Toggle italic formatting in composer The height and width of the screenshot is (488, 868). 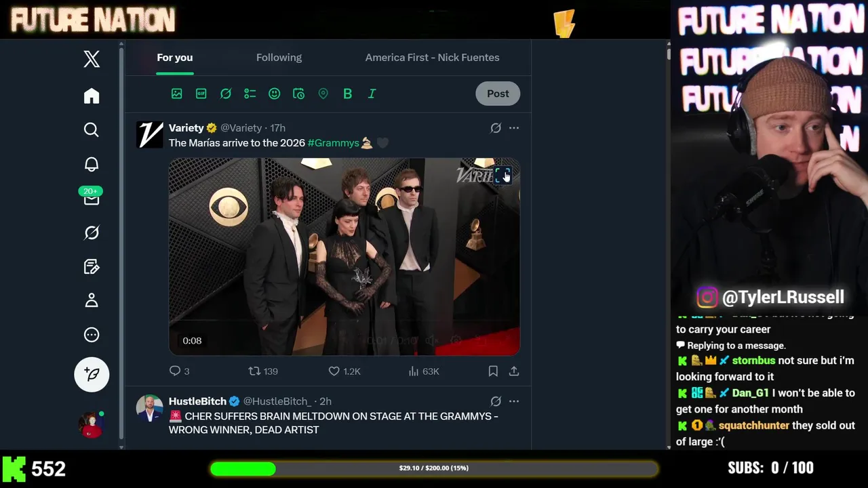point(372,94)
